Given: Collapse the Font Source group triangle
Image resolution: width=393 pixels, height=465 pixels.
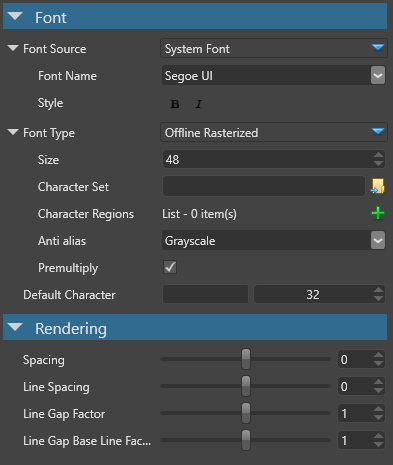Looking at the screenshot, I should point(13,48).
